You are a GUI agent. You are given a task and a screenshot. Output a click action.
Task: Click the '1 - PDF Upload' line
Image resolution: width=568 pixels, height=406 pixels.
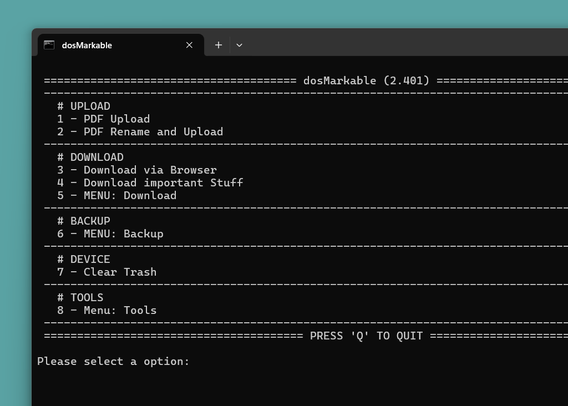pyautogui.click(x=103, y=119)
